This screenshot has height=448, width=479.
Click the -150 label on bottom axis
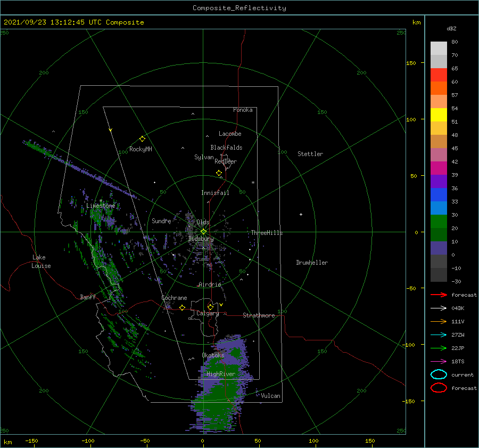[x=31, y=441]
